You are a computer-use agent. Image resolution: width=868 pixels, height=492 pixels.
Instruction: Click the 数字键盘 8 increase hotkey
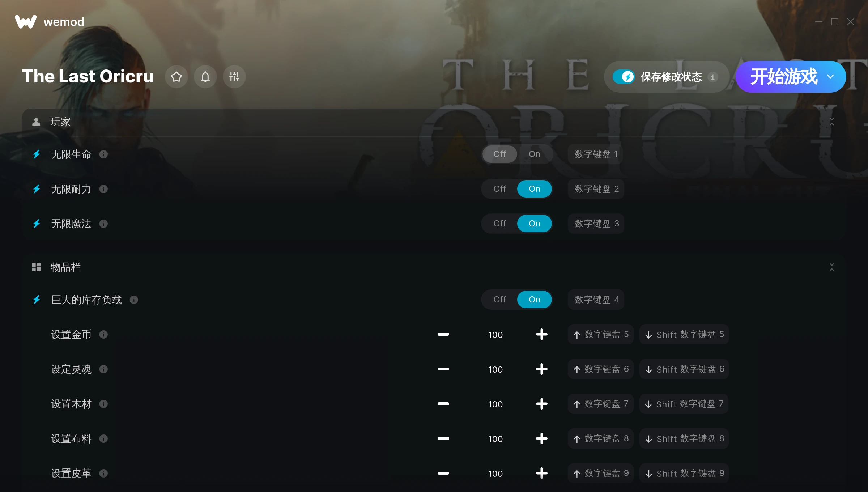[600, 439]
